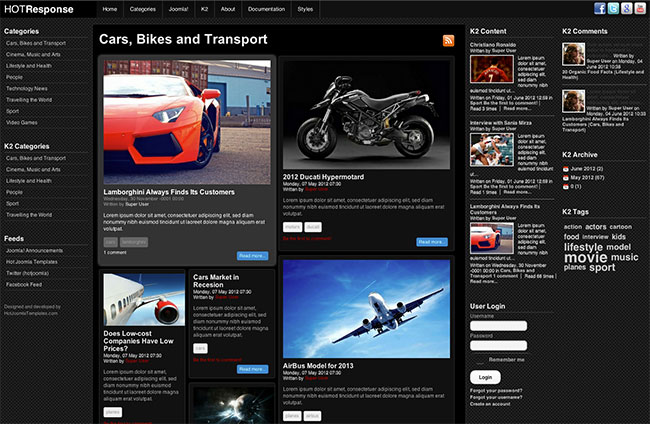Image resolution: width=650 pixels, height=424 pixels.
Task: Open the AirBus airplane article image
Action: click(x=366, y=309)
